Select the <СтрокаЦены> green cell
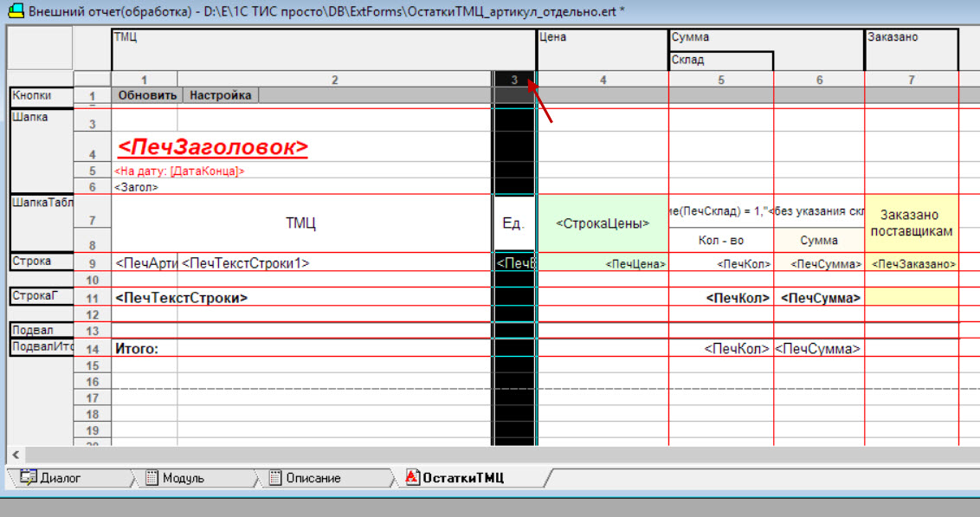980x517 pixels. tap(603, 223)
